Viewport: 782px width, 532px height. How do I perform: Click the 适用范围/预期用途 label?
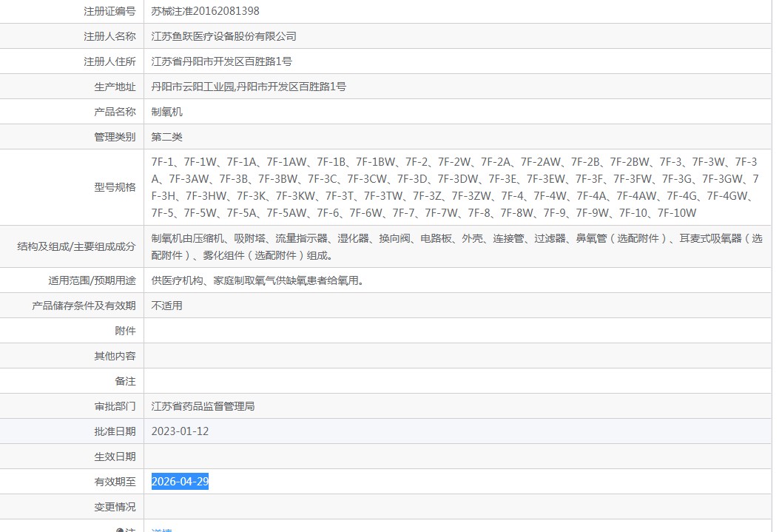92,280
